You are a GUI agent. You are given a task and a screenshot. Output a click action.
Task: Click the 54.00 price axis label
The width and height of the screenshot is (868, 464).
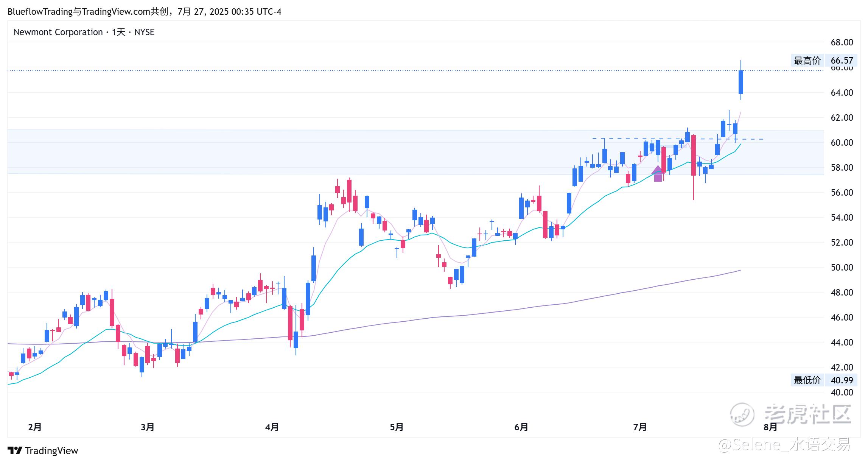click(x=842, y=218)
